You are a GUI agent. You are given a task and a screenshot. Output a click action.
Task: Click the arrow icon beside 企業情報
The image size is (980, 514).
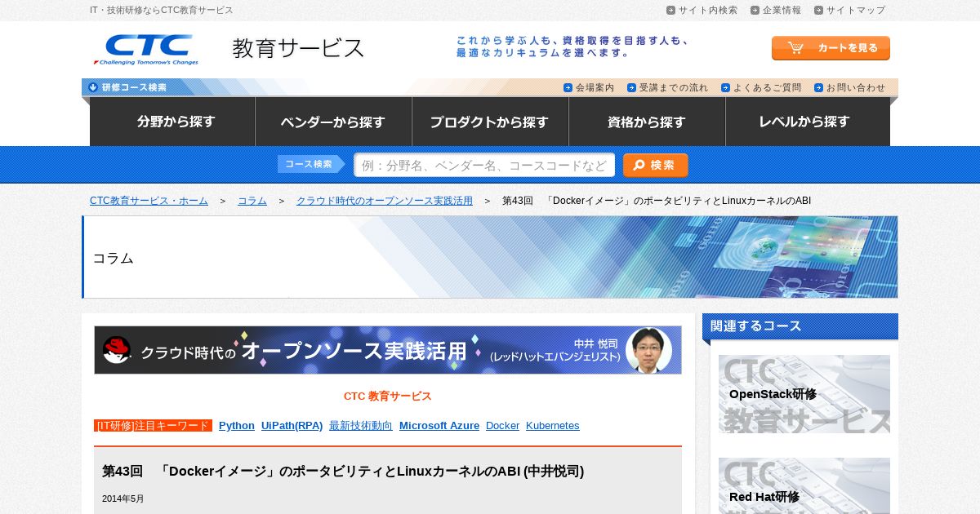point(755,10)
